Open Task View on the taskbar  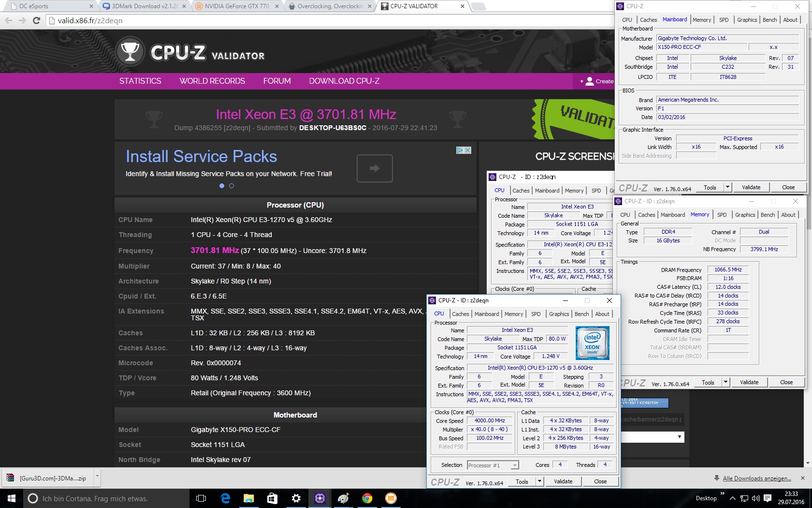[201, 498]
